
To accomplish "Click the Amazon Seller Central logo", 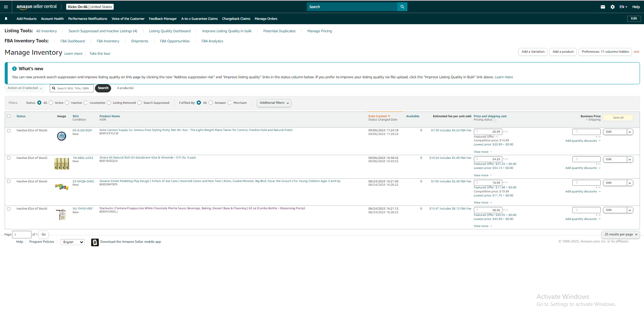I will point(37,7).
